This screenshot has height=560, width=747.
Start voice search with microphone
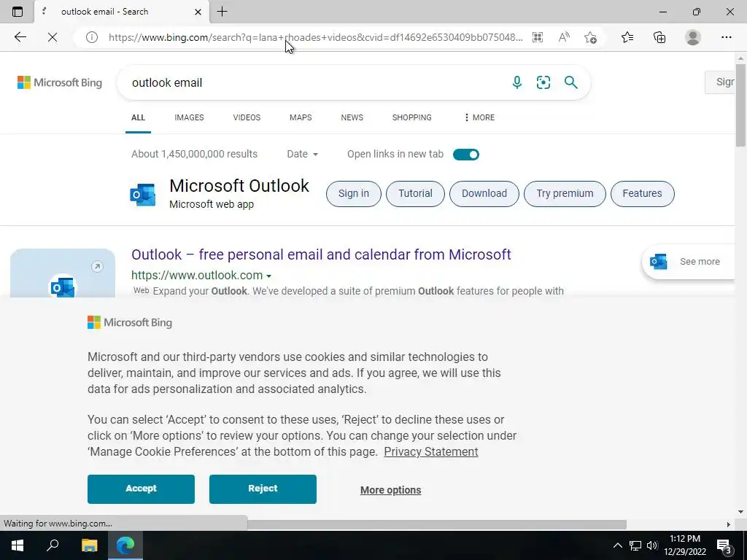click(x=517, y=82)
